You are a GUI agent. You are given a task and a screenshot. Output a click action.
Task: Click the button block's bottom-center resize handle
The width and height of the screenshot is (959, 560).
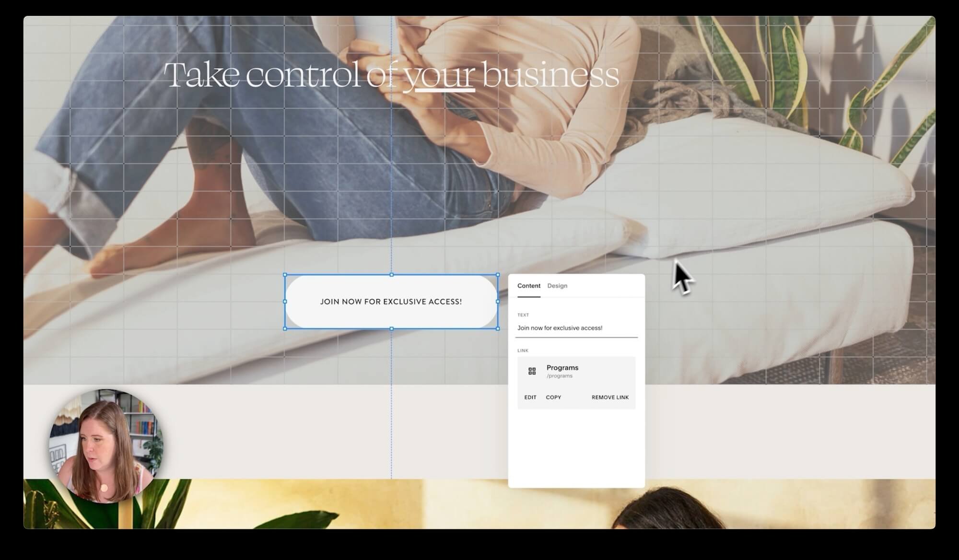[392, 328]
